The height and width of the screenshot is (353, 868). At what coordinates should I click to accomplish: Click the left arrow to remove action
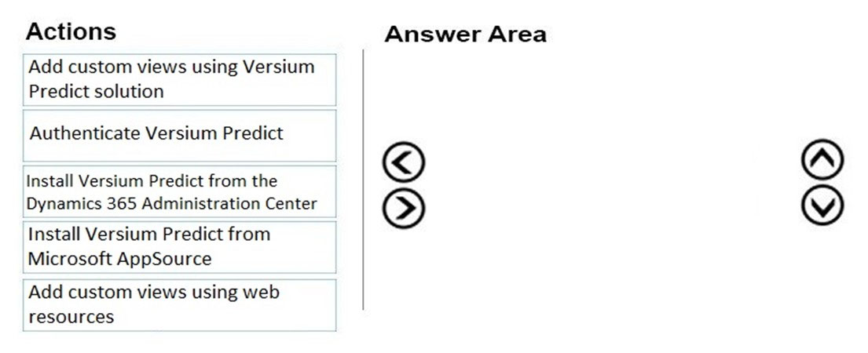click(x=404, y=162)
